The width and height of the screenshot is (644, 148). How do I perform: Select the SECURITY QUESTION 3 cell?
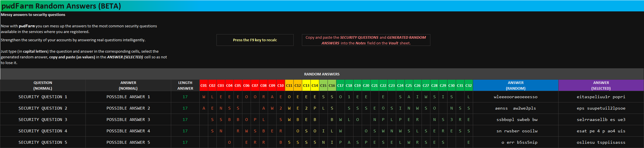43,120
